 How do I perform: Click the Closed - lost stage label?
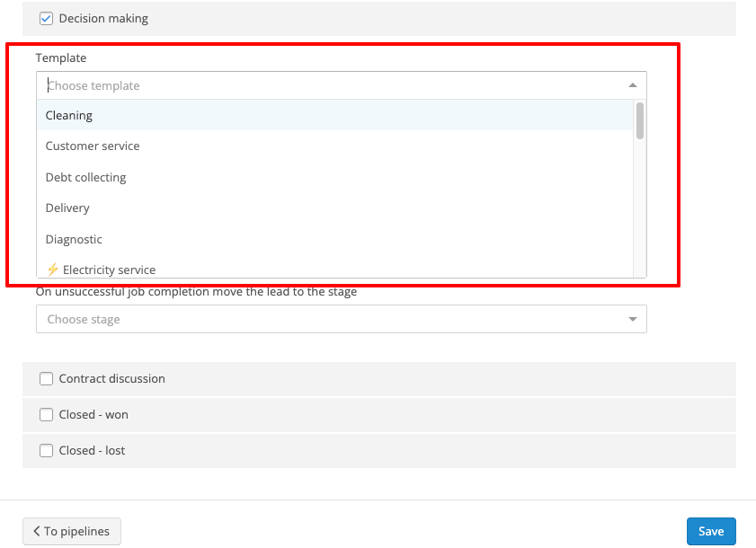(x=92, y=451)
